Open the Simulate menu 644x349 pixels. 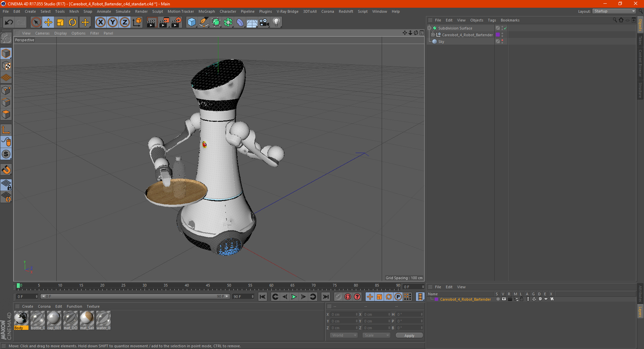(123, 11)
